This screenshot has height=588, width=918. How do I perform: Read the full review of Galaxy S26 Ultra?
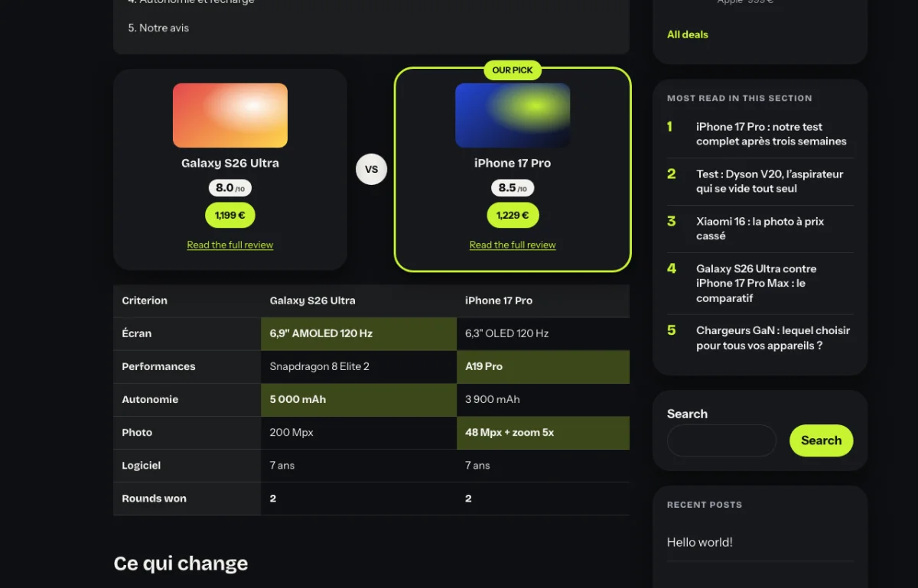pos(230,245)
